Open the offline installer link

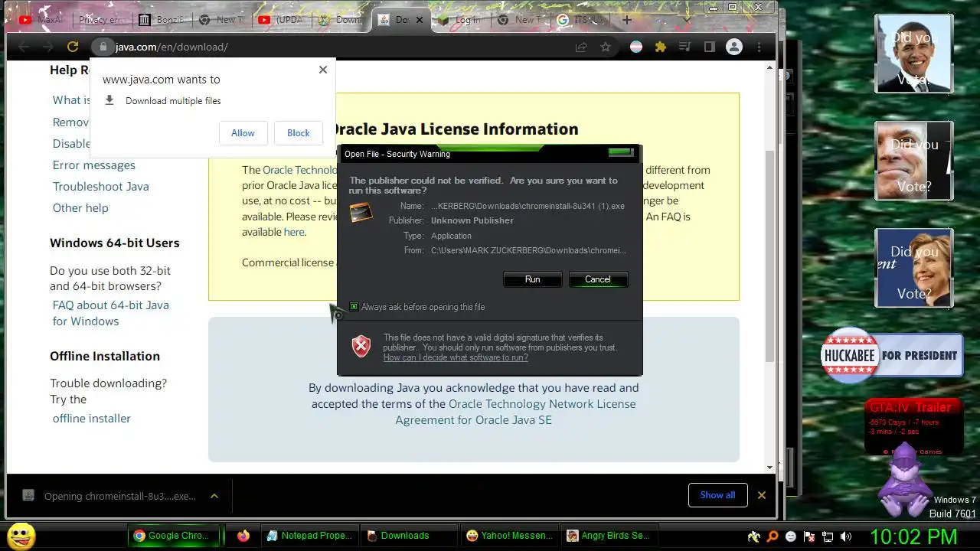92,418
